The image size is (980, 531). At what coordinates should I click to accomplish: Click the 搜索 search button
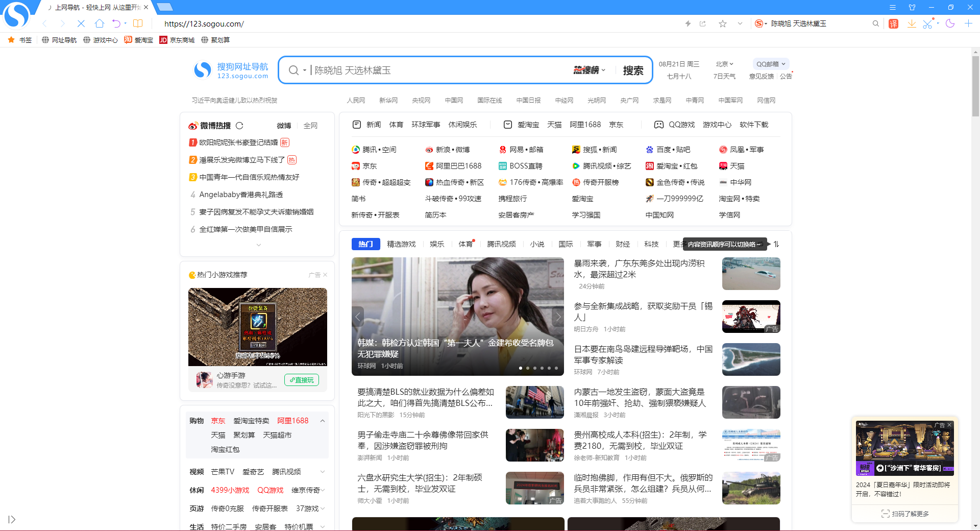(633, 70)
